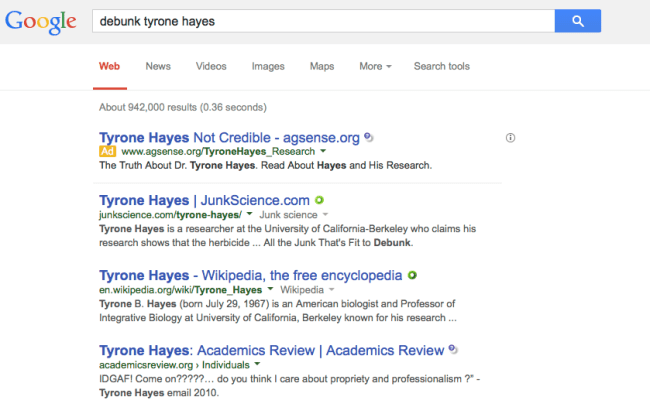Click the yellow Ad badge
This screenshot has width=650, height=414.
[x=108, y=151]
